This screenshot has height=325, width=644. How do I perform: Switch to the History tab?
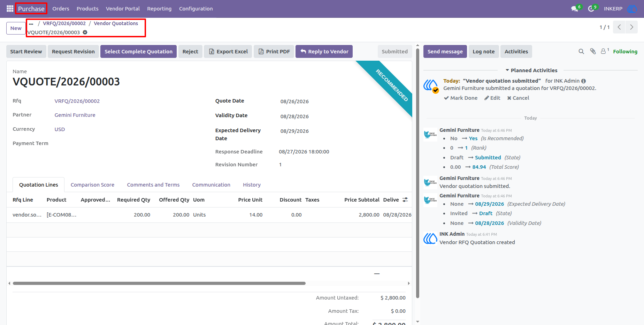pos(252,185)
